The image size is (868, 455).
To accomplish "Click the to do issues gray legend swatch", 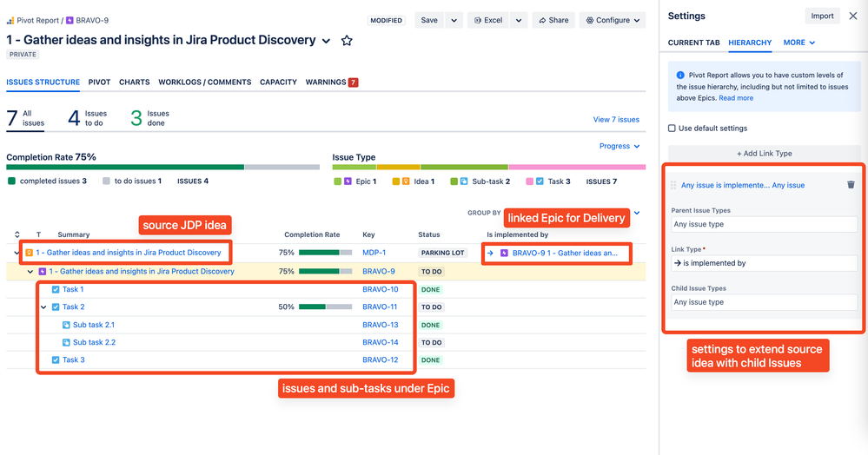I will pos(106,181).
